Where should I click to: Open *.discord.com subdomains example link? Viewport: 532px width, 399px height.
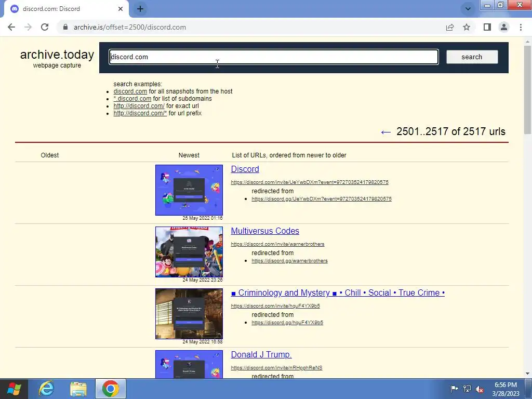[x=132, y=99]
